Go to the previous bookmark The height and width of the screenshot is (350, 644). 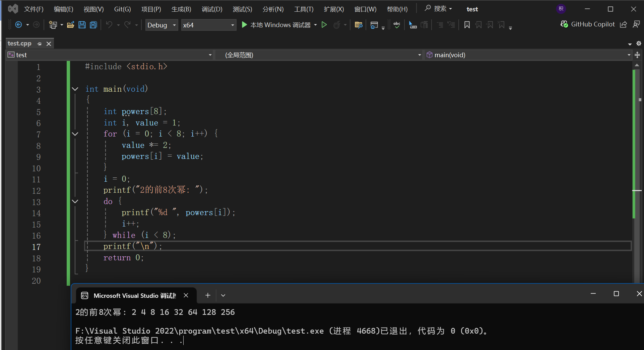tap(478, 25)
